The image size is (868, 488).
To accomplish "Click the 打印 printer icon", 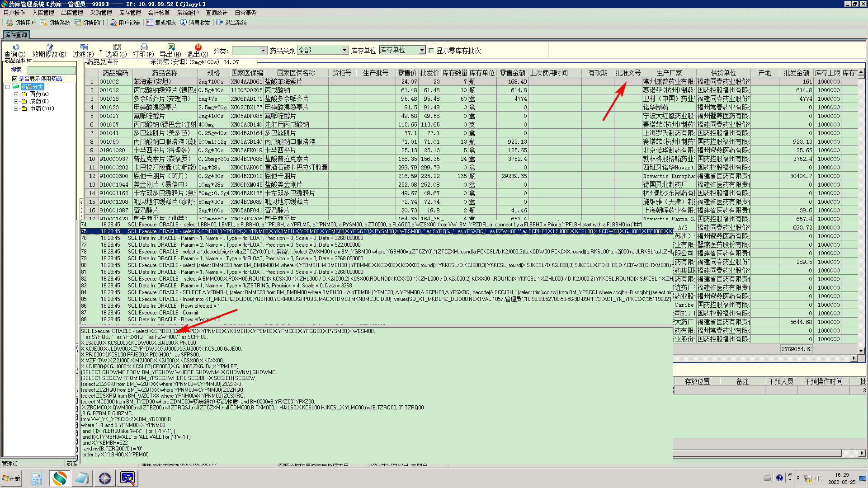I will [x=144, y=47].
